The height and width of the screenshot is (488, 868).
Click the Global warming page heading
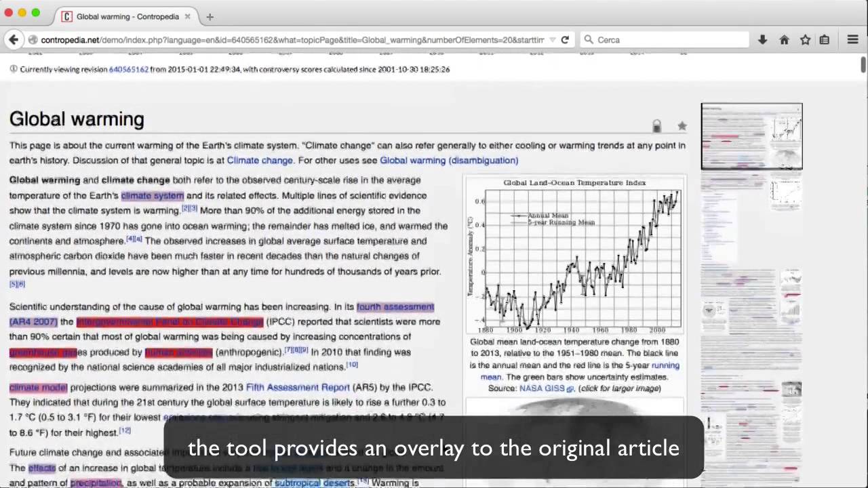(77, 119)
